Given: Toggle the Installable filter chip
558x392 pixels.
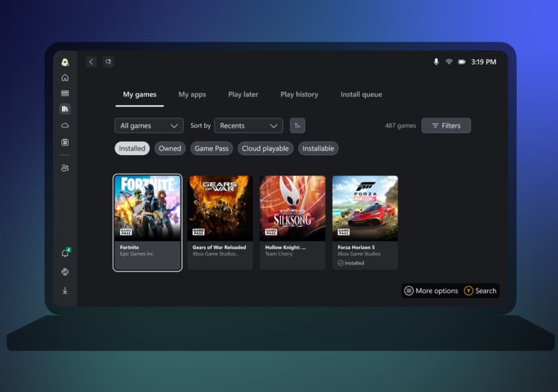Looking at the screenshot, I should [318, 148].
